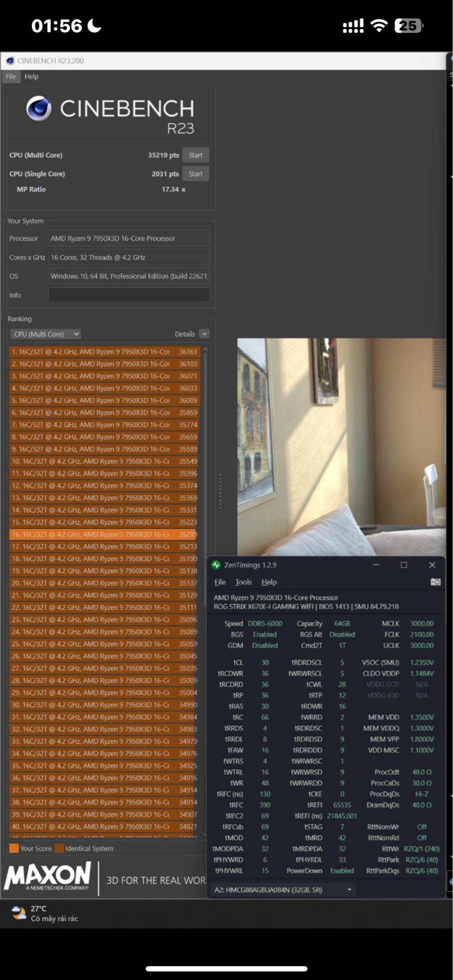Select ranking row 10 score 35549
Screen dimensions: 453x980
[105, 461]
